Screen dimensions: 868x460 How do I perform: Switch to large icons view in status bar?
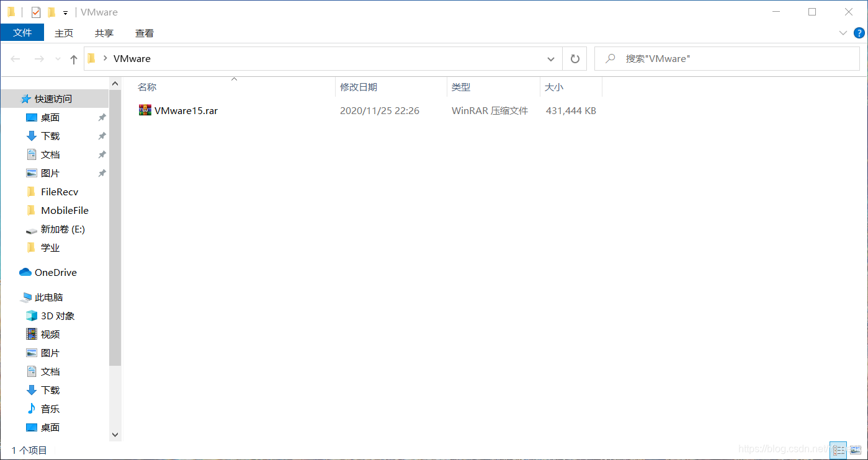point(856,451)
